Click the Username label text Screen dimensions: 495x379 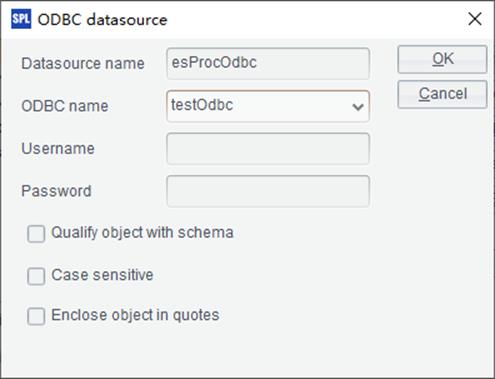[x=58, y=149]
